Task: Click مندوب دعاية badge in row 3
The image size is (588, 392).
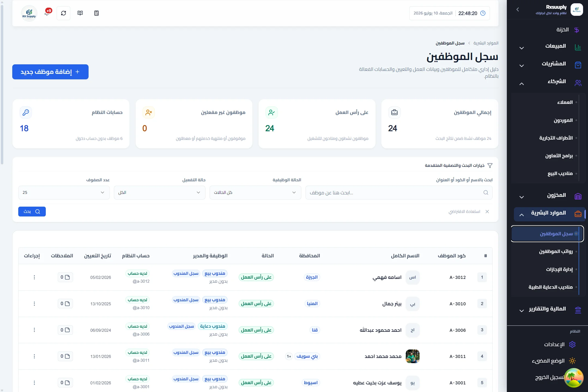Action: pos(213,326)
